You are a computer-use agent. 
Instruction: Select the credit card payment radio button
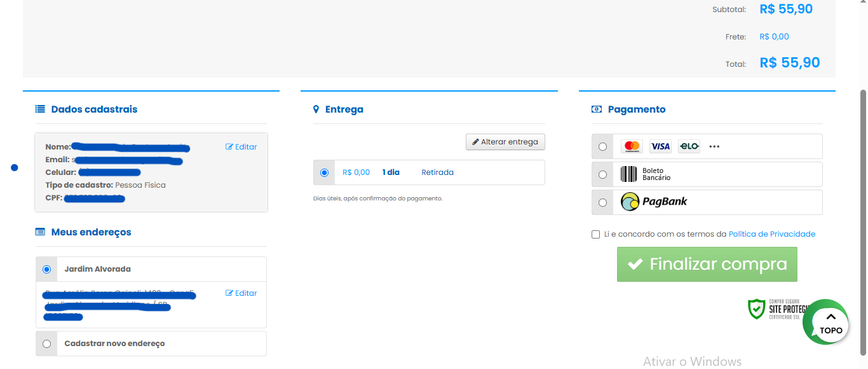point(602,146)
